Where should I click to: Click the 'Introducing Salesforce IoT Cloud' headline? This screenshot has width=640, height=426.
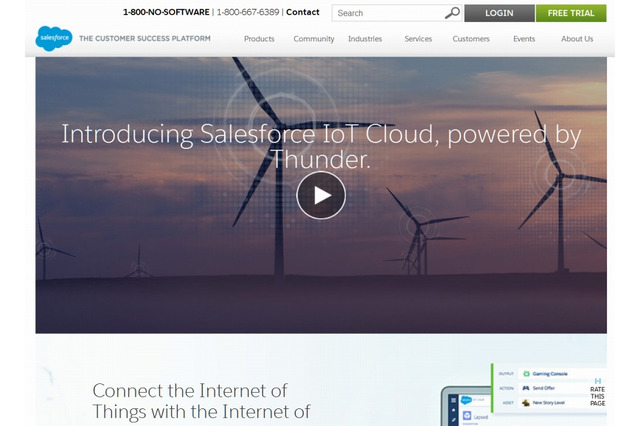click(x=321, y=146)
